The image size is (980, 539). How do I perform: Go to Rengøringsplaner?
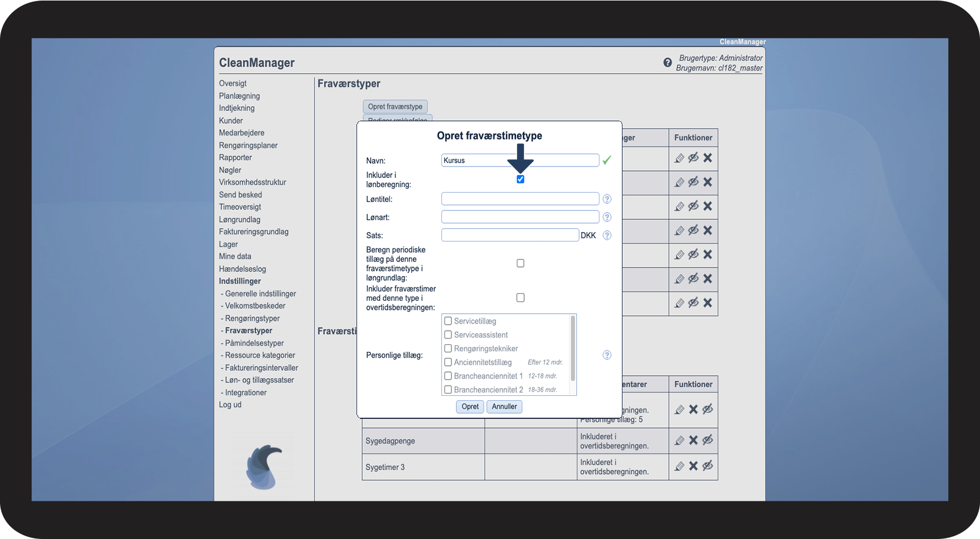coord(248,145)
